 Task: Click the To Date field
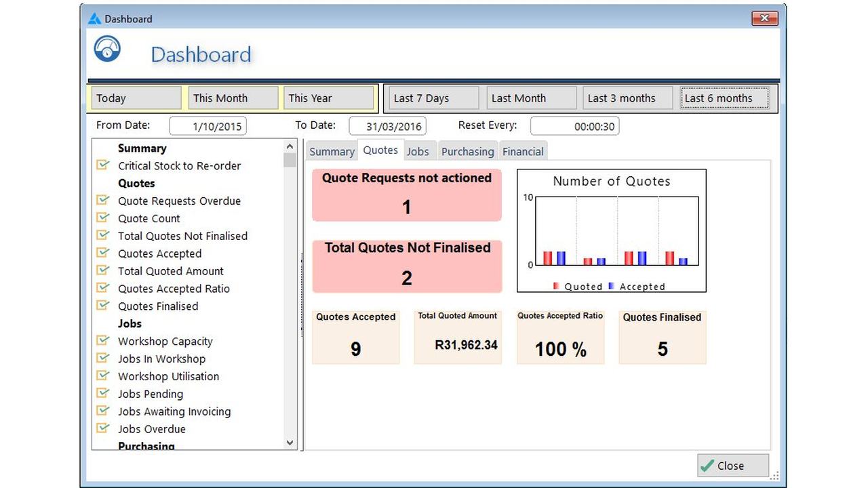[387, 126]
